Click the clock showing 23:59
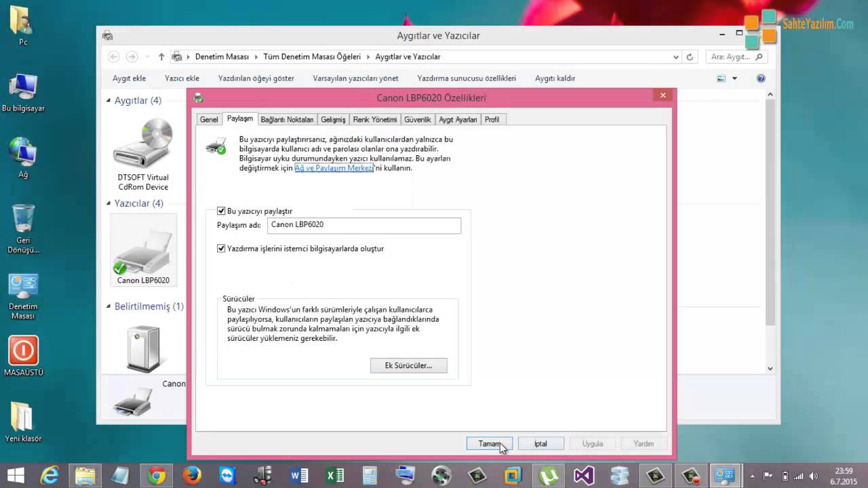Screen dimensions: 868x488 pos(844,471)
